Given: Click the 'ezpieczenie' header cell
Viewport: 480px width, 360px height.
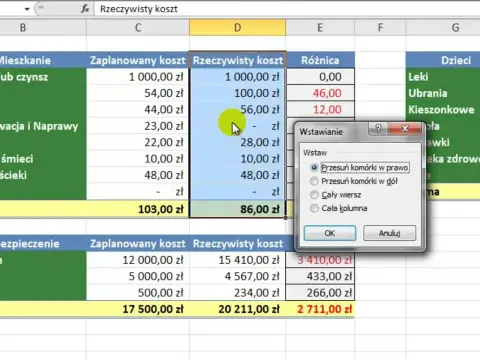Looking at the screenshot, I should tap(43, 243).
